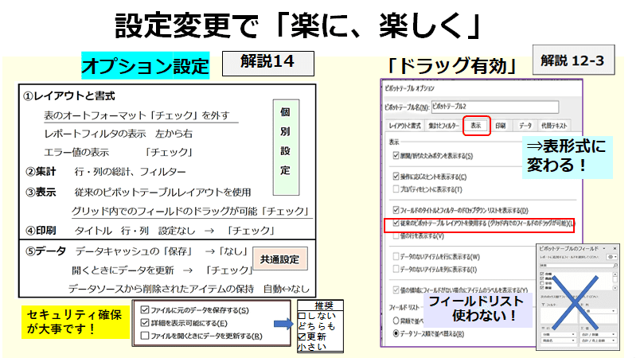Edit the ピボットテーブル名 text field
This screenshot has height=358, width=644.
[x=495, y=107]
